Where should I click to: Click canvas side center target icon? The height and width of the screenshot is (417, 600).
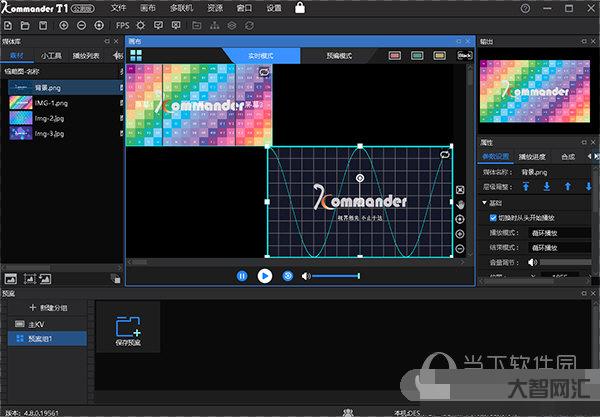460,219
